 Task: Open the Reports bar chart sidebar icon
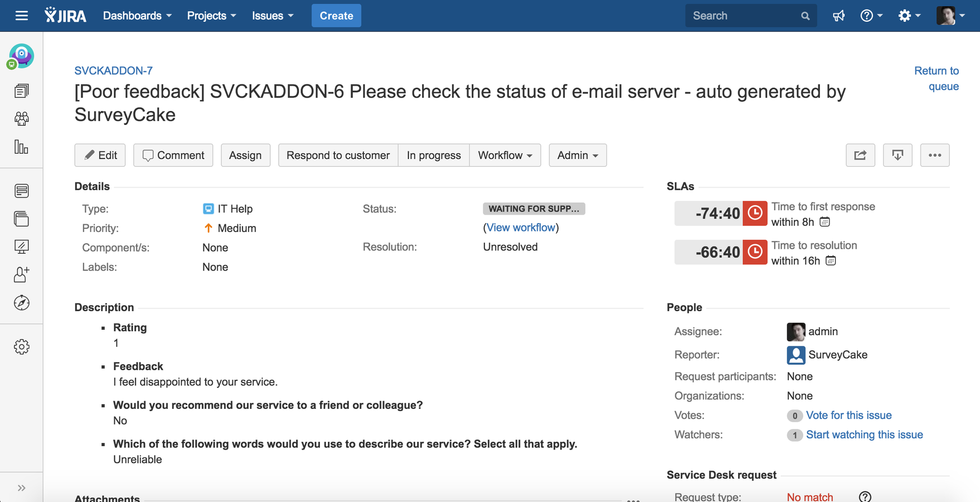(22, 147)
